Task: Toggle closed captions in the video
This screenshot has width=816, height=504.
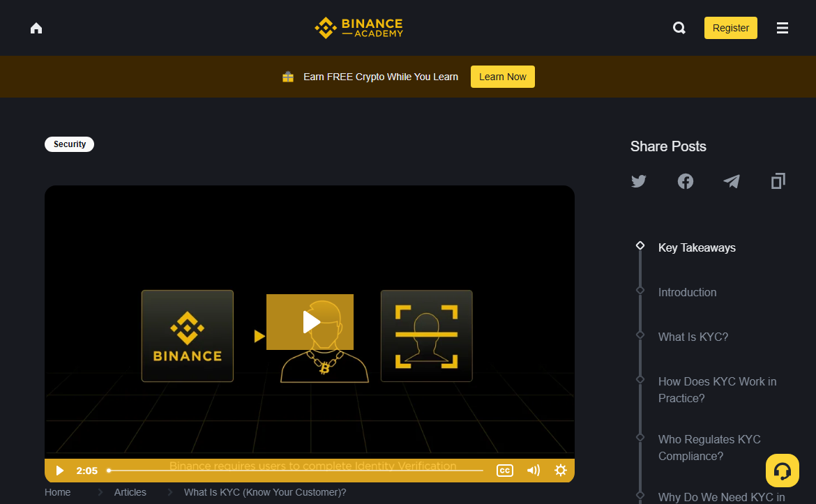Action: [505, 471]
